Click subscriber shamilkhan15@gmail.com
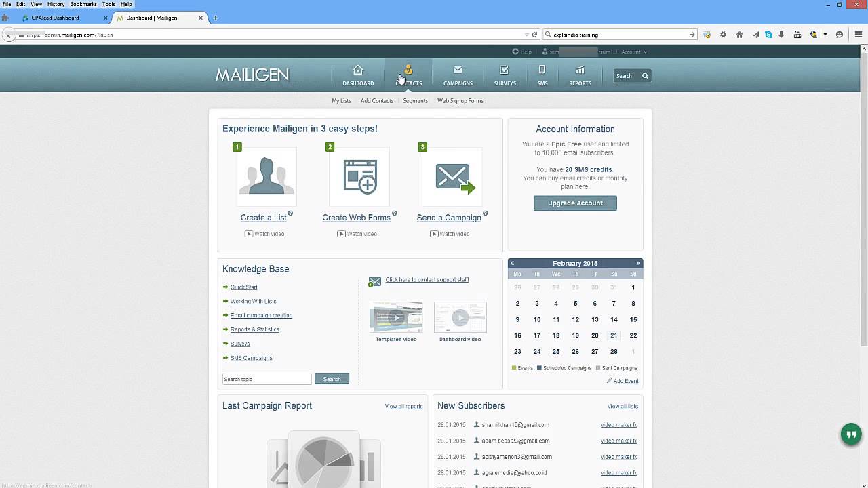 515,425
